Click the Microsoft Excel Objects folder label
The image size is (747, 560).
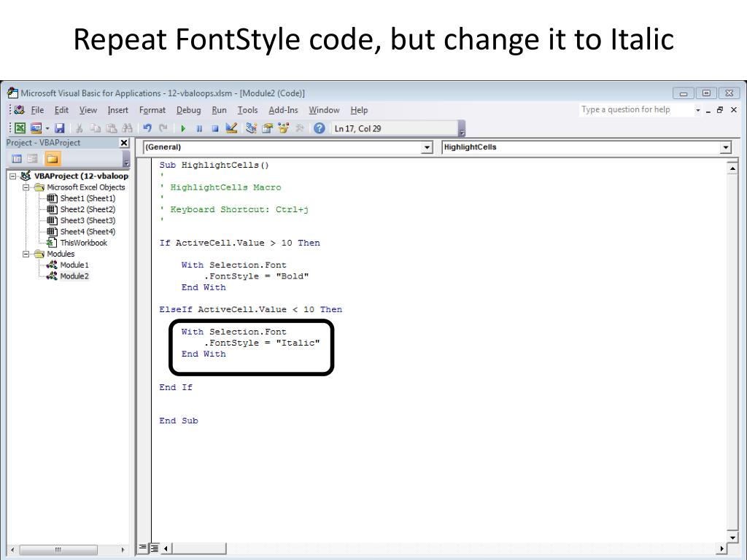86,187
